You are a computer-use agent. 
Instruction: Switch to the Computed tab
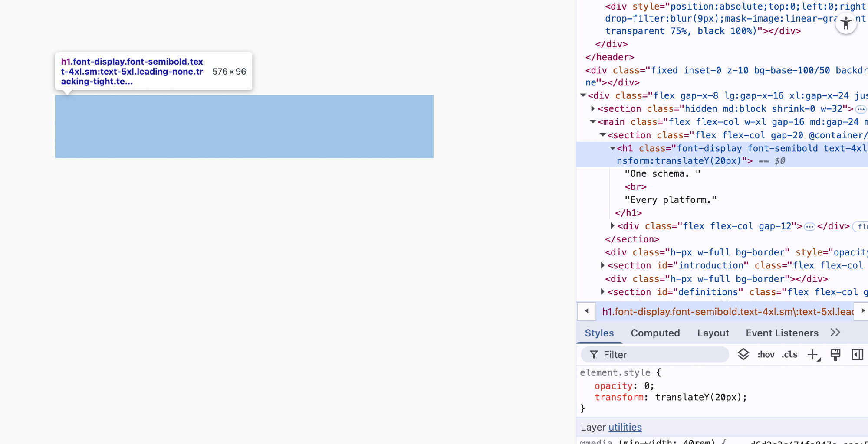[x=655, y=333]
